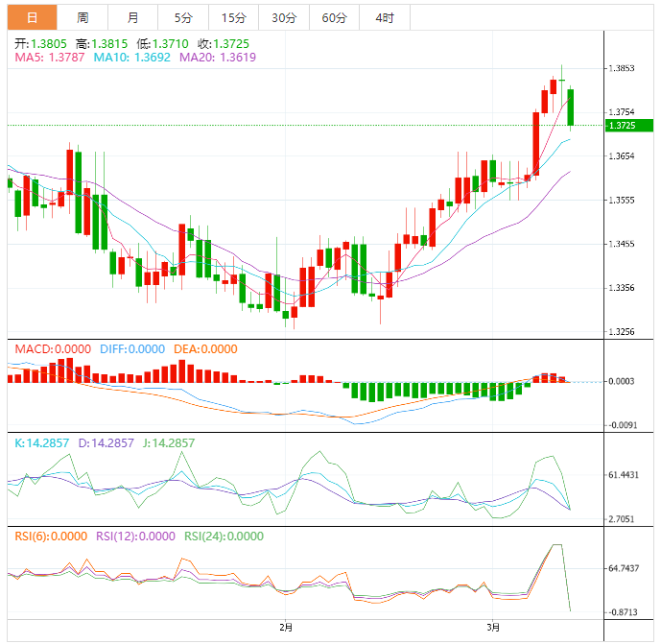Click the MA5 indicator value label
This screenshot has width=661, height=644.
[50, 58]
